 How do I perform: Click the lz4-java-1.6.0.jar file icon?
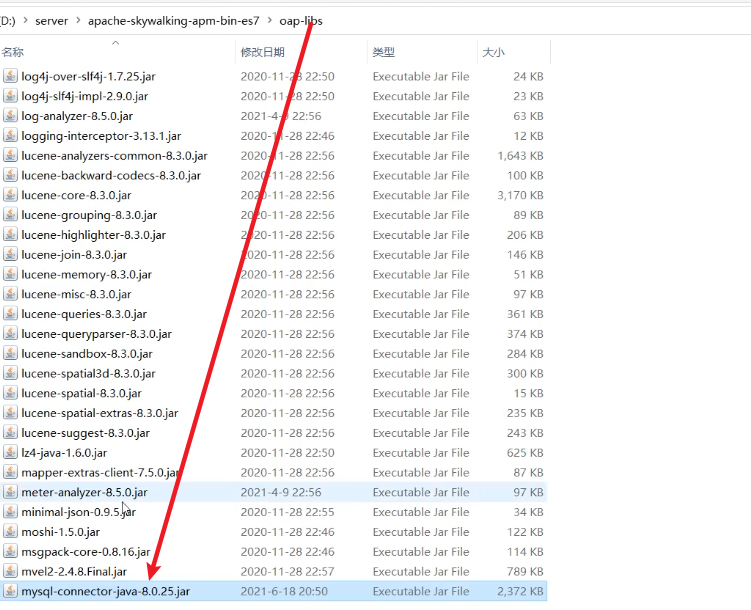pyautogui.click(x=10, y=452)
